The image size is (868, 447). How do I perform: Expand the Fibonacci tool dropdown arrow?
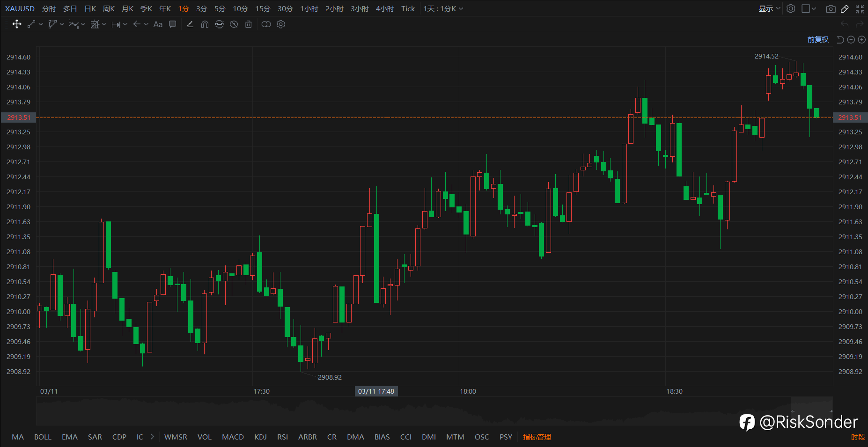click(x=104, y=24)
